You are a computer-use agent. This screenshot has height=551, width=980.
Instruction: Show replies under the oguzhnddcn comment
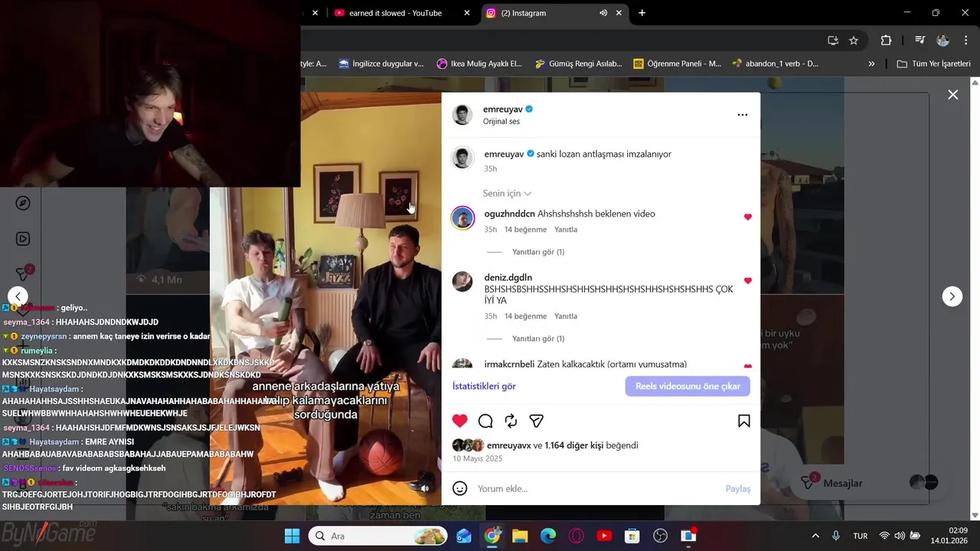538,252
